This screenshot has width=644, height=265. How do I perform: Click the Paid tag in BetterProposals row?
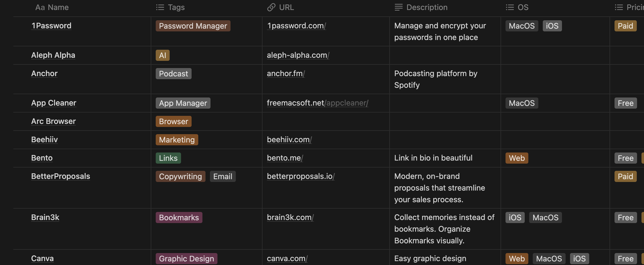pos(626,176)
